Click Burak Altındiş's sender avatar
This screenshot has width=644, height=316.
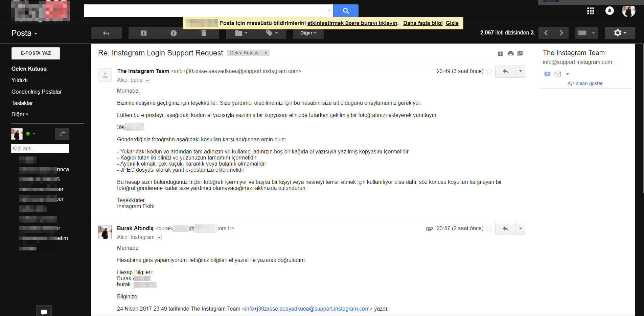[105, 232]
